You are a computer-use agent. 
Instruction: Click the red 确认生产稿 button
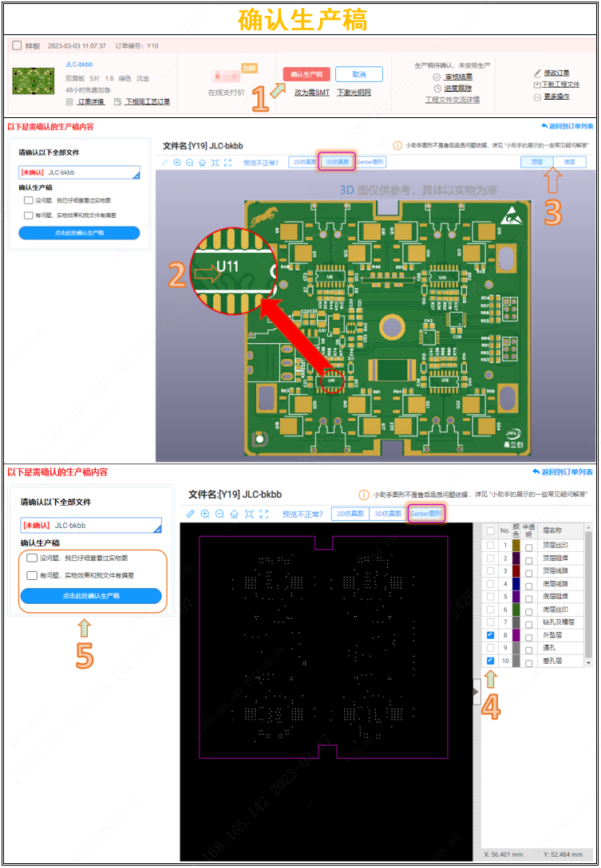coord(306,75)
